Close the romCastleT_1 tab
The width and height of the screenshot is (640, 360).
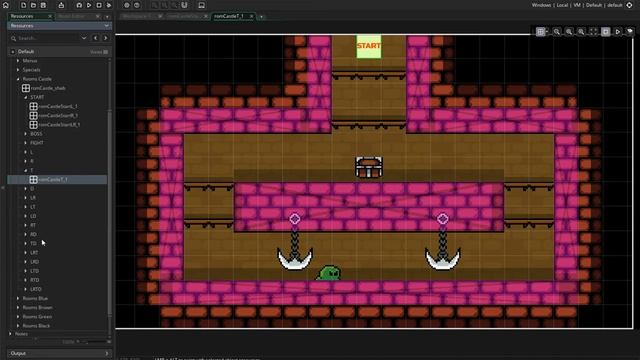tap(251, 16)
